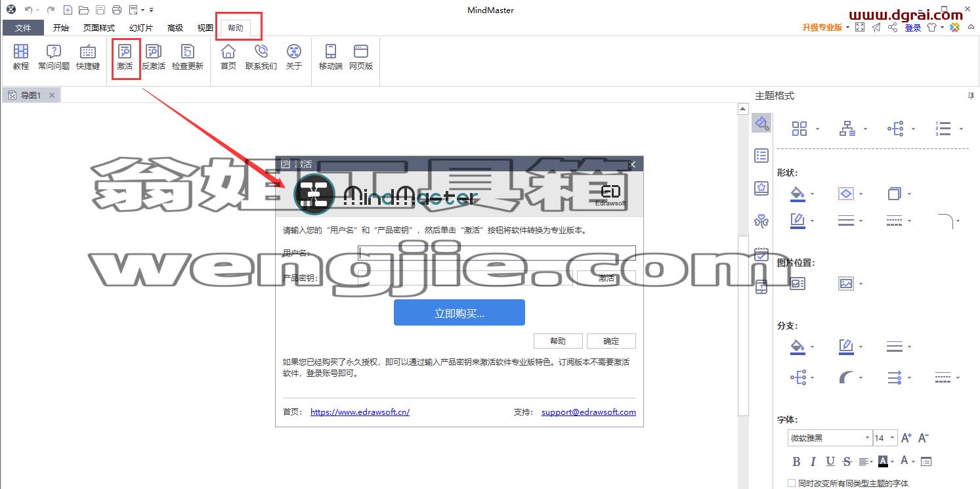Open the 移动端 mobile version
Image resolution: width=980 pixels, height=489 pixels.
(x=331, y=57)
